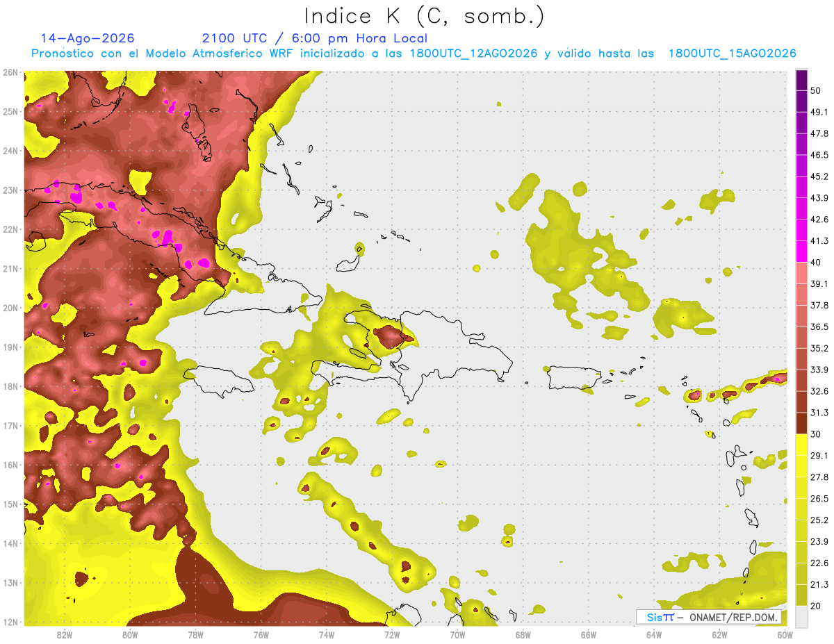Viewport: 834px width, 644px height.
Task: Click latitude label 12N
Action: point(10,622)
